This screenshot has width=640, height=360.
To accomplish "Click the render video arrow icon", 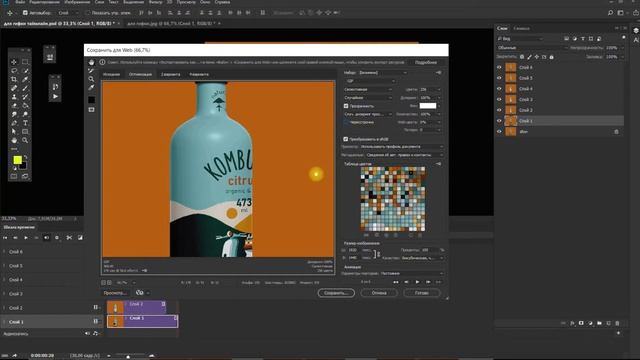I will click(x=15, y=356).
